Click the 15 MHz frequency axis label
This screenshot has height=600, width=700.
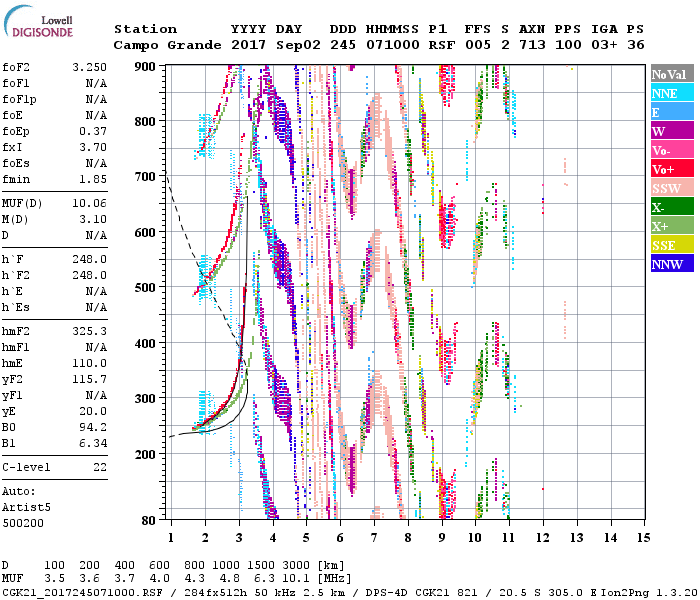pos(642,537)
